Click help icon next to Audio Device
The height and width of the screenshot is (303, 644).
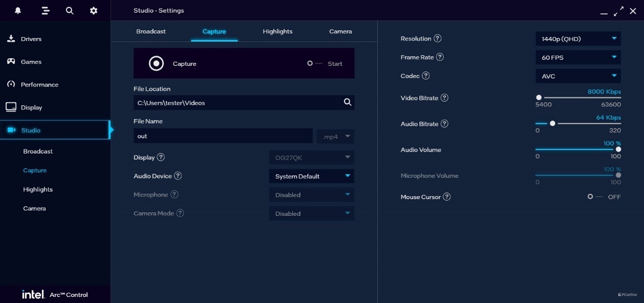(x=177, y=176)
